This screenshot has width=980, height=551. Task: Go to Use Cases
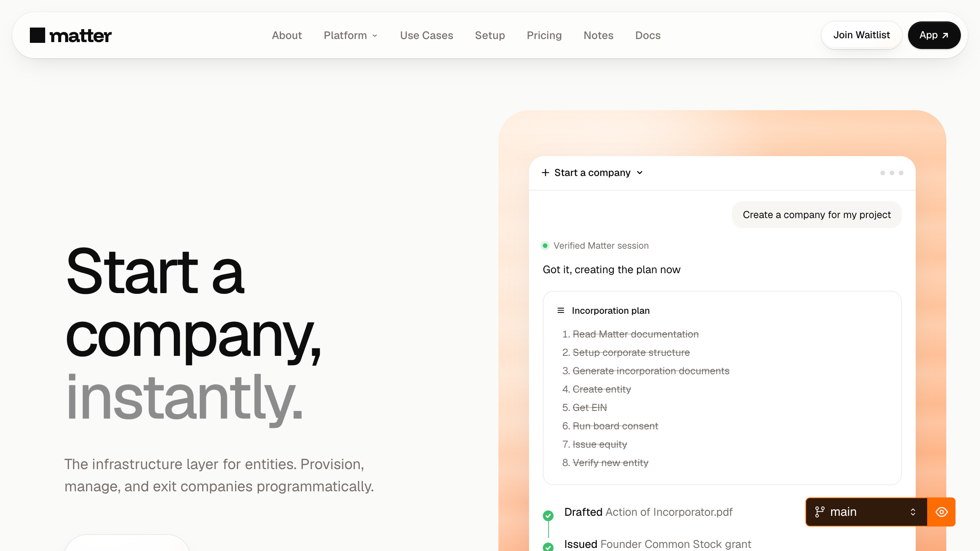[426, 35]
